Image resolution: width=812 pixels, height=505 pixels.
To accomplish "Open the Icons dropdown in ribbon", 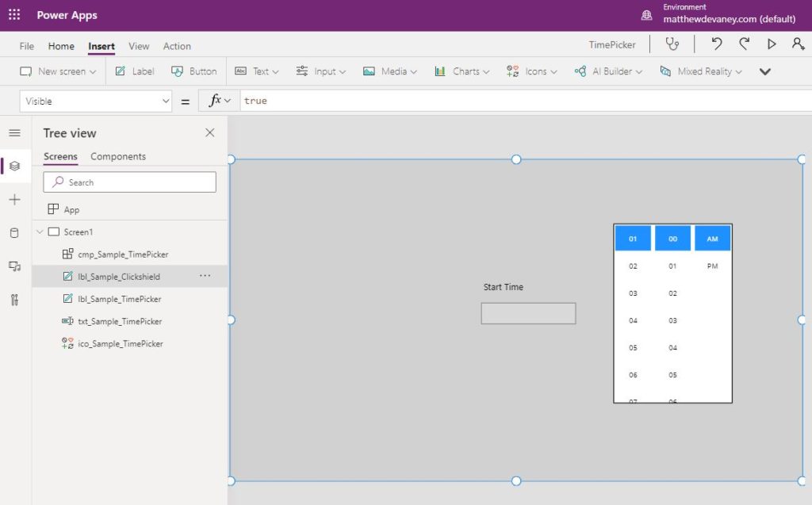I will click(x=532, y=71).
